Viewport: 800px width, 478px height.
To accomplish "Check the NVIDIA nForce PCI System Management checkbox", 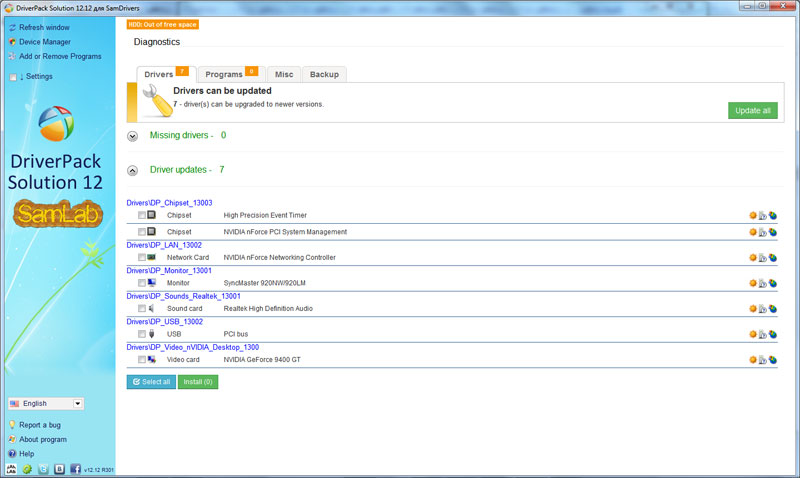I will 142,232.
